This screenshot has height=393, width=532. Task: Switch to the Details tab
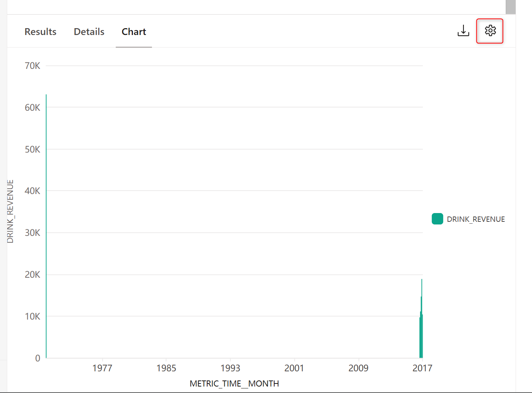(89, 32)
